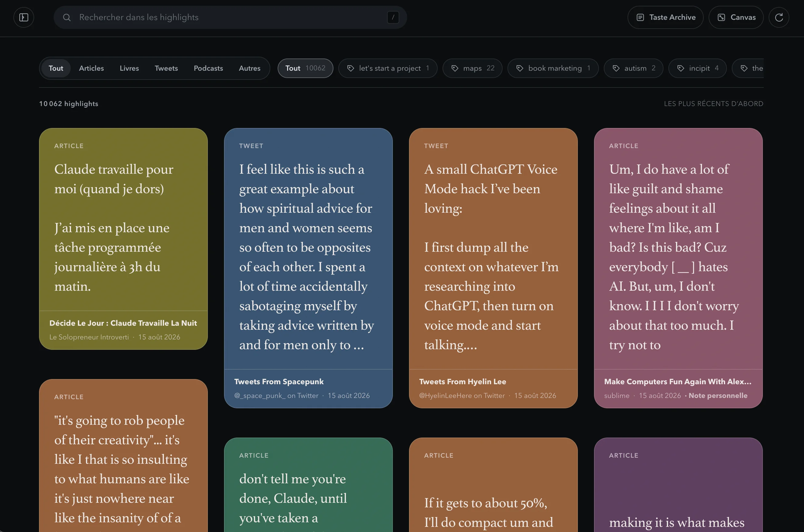Screen dimensions: 804x532
Task: Open the Taste Archive view
Action: point(665,17)
